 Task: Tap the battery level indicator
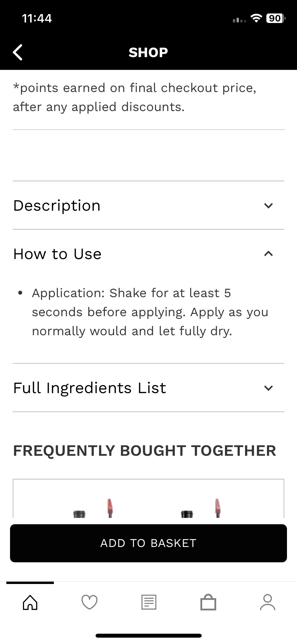tap(275, 19)
